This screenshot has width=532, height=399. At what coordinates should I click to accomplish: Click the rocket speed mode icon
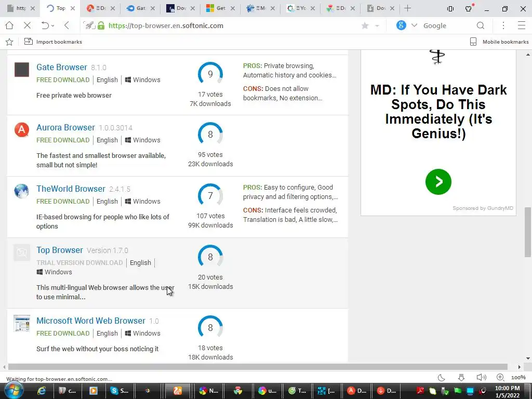coord(89,25)
